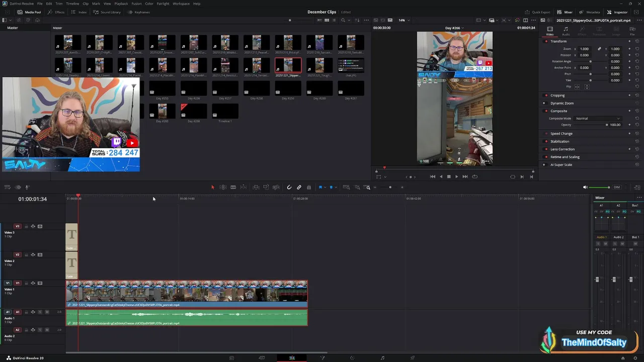This screenshot has height=362, width=644.
Task: Open the Timeline menu
Action: point(72,4)
